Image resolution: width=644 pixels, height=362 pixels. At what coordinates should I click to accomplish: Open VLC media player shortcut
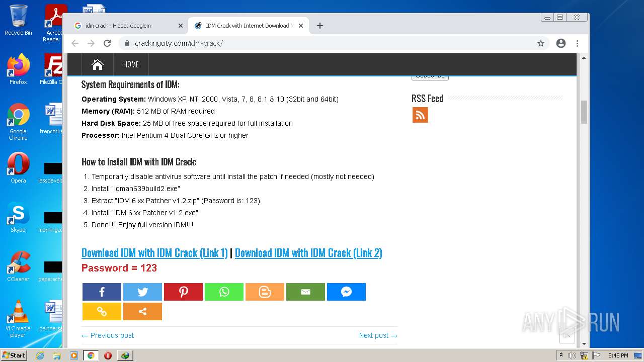click(x=18, y=319)
